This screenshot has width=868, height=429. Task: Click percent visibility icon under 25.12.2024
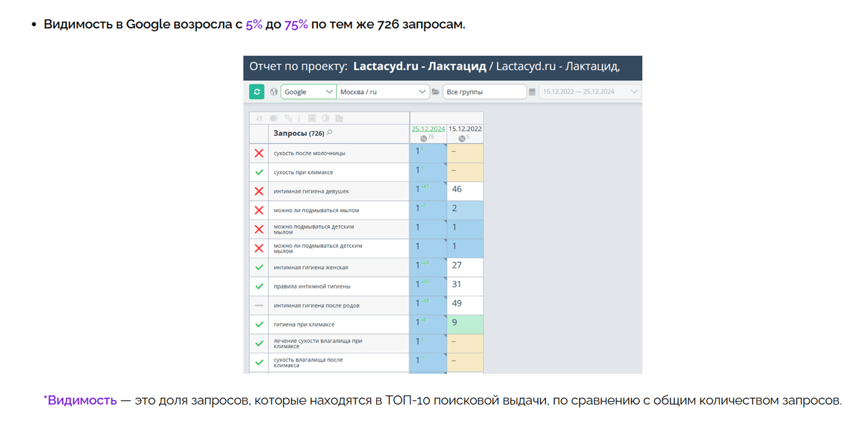424,138
